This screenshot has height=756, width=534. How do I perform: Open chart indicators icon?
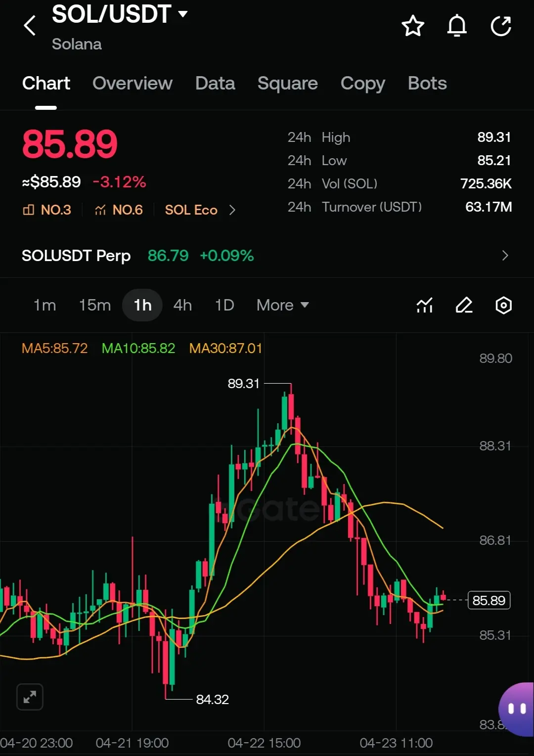coord(425,305)
